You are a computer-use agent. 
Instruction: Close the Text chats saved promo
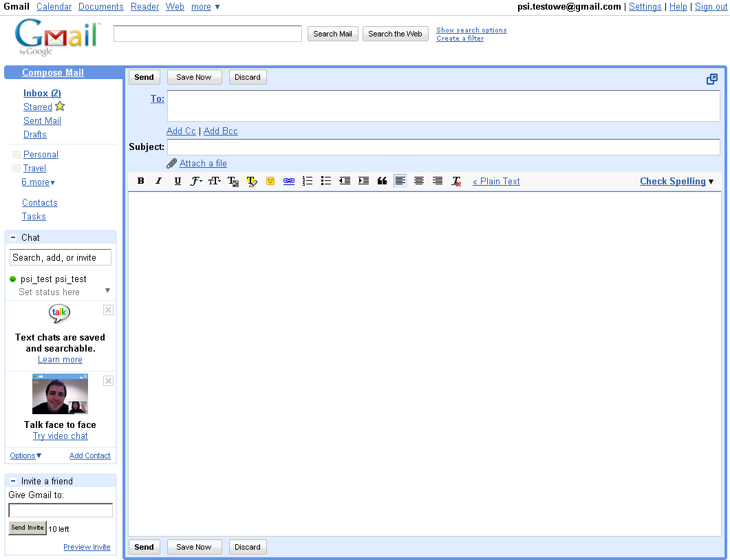click(x=108, y=310)
